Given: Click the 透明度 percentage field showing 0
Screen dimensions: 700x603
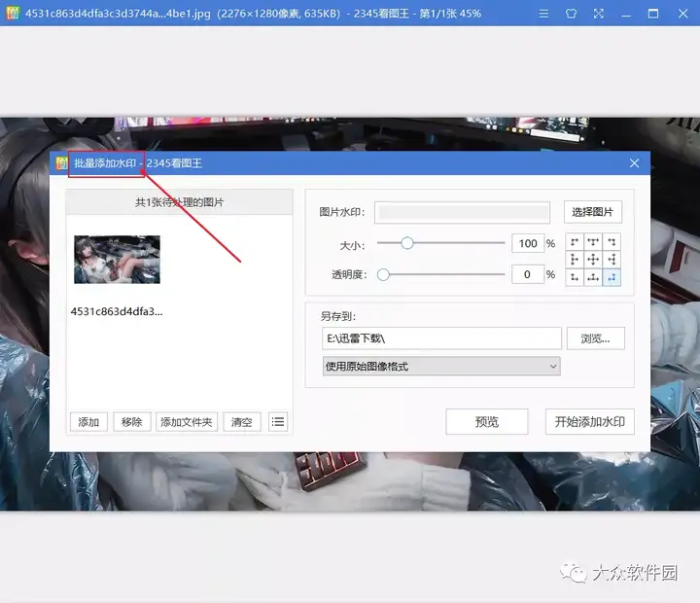Looking at the screenshot, I should tap(528, 274).
